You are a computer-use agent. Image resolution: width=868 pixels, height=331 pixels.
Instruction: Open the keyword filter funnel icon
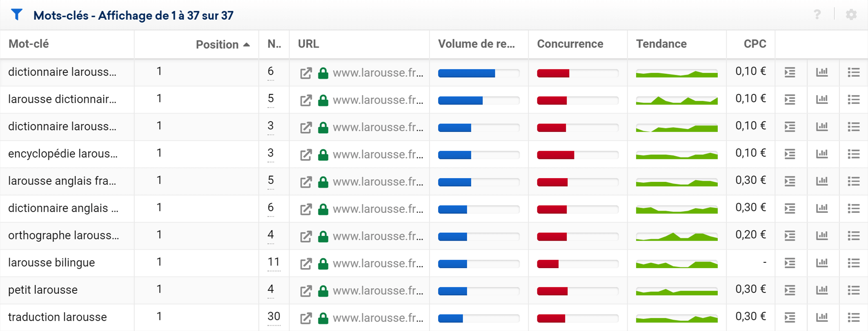click(16, 15)
